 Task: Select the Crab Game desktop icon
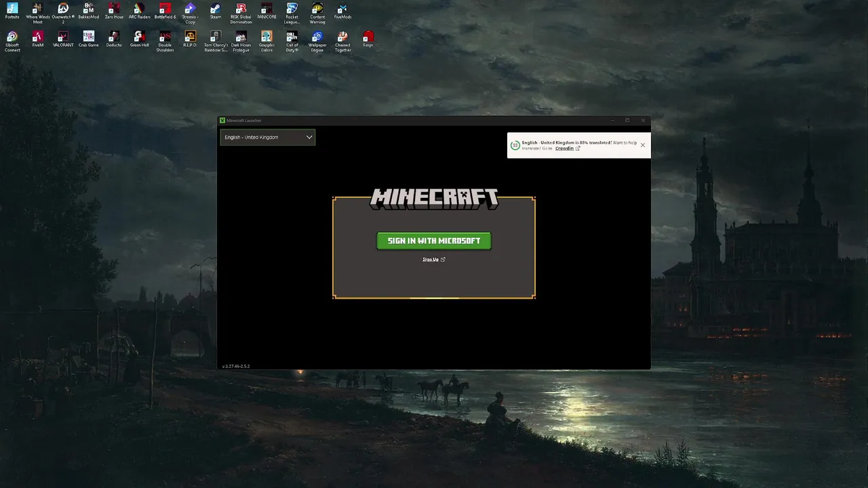(x=88, y=39)
